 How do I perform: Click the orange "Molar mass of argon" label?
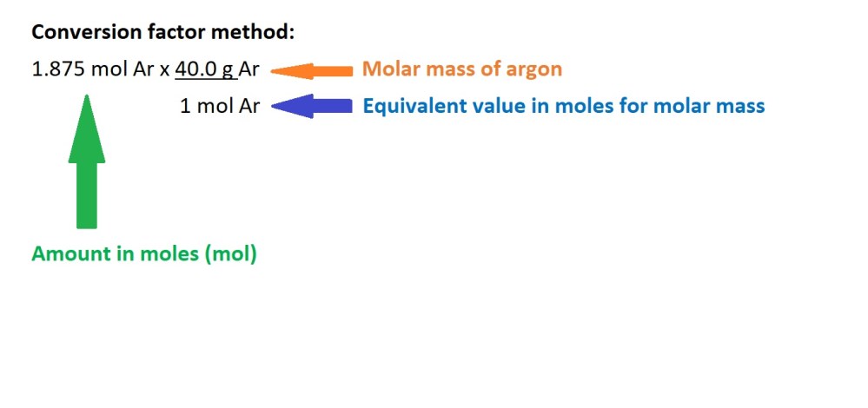click(x=461, y=69)
